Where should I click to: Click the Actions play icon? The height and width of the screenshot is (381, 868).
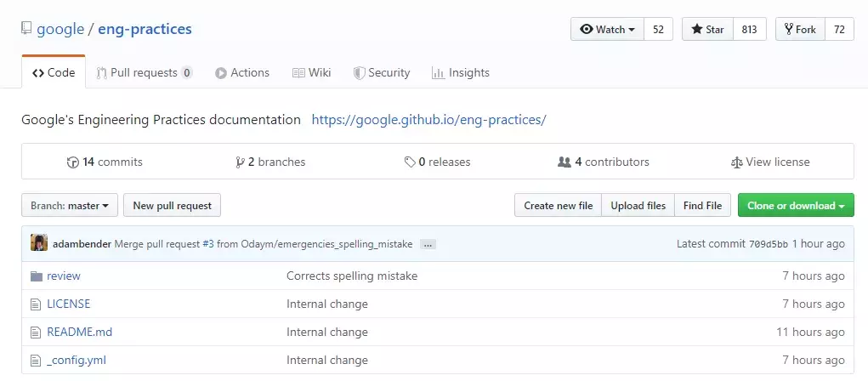[221, 73]
